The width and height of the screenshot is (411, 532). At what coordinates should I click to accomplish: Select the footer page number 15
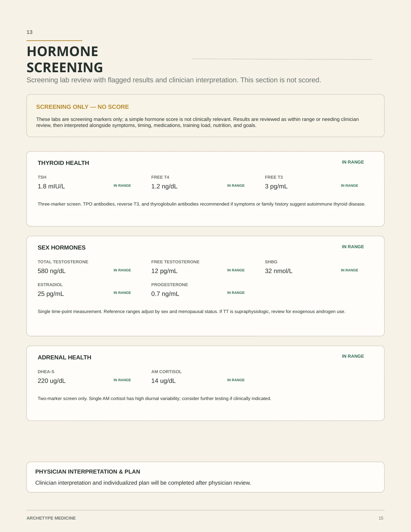[381, 518]
